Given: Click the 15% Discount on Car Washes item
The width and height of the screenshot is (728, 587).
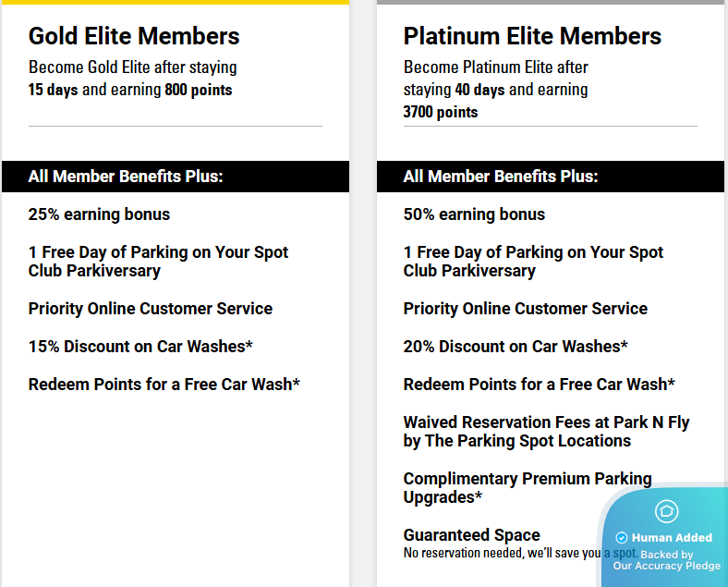Looking at the screenshot, I should [x=140, y=347].
